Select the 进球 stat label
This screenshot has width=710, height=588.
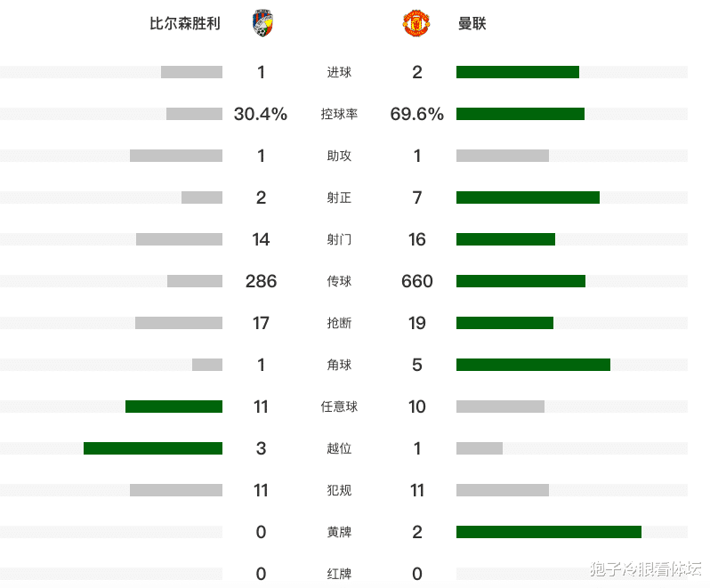tap(339, 72)
